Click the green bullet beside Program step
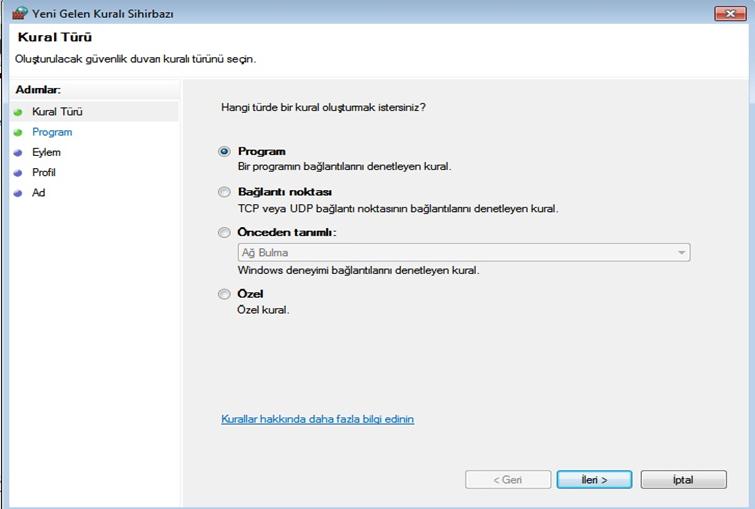 [18, 132]
